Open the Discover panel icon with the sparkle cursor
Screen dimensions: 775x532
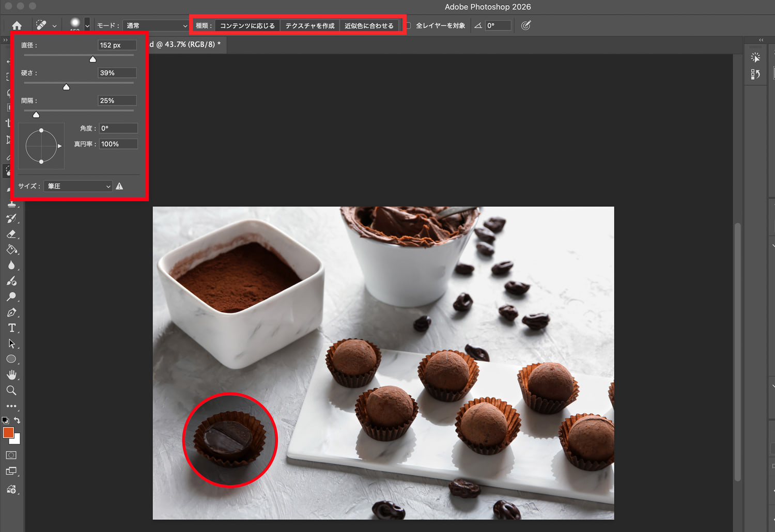755,57
